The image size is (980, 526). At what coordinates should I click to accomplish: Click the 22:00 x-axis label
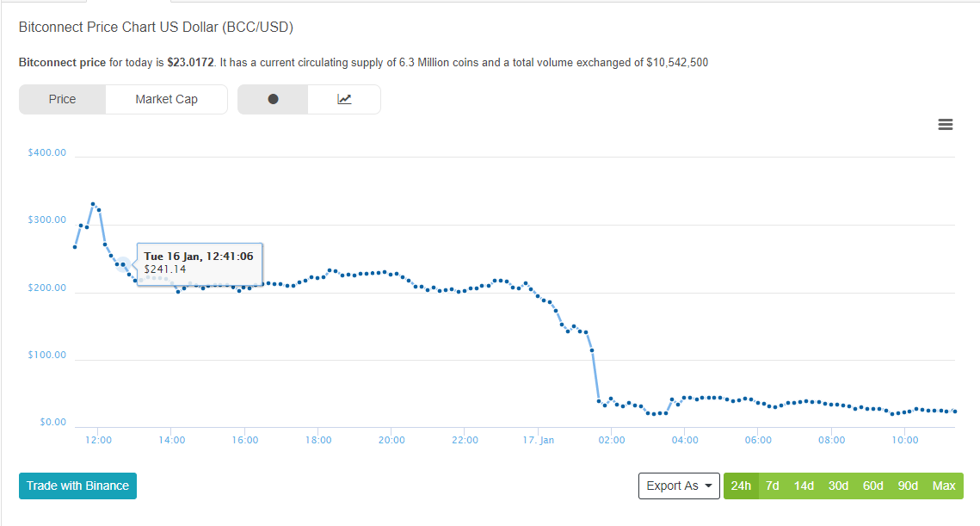pos(465,440)
